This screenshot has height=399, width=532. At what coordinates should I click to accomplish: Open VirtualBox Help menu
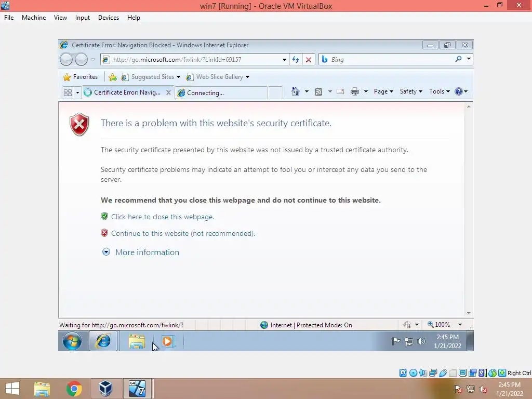(134, 18)
